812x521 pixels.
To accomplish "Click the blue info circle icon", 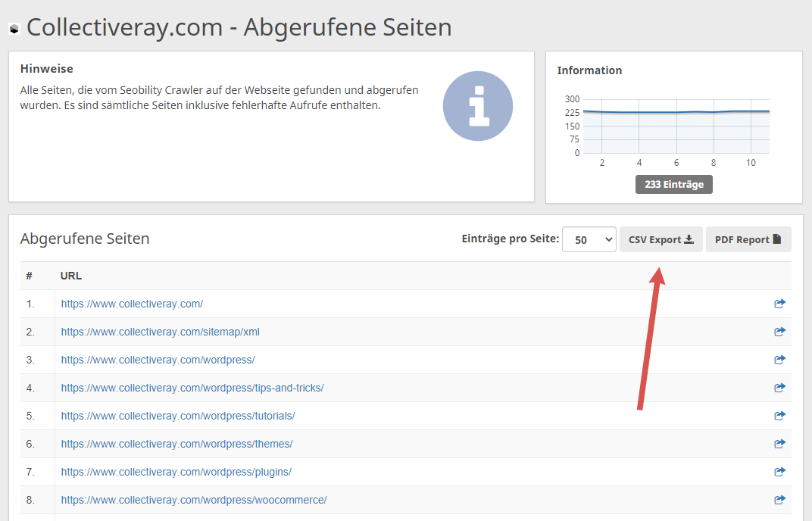I will pos(477,106).
